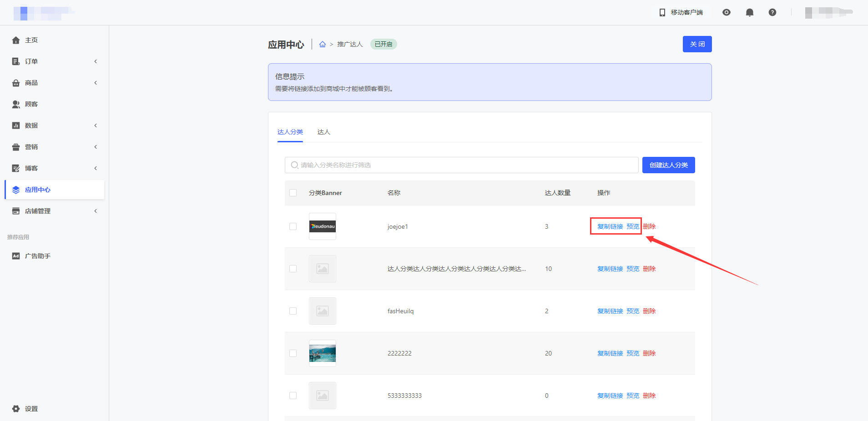Image resolution: width=868 pixels, height=421 pixels.
Task: Click 复制链接 for 达人分类达人分类 row
Action: [610, 269]
